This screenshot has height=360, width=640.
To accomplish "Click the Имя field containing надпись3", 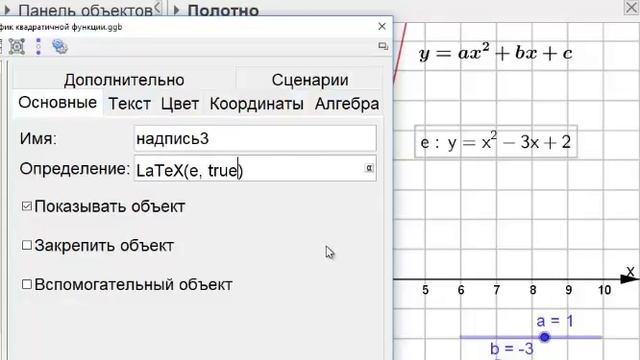I will (255, 139).
